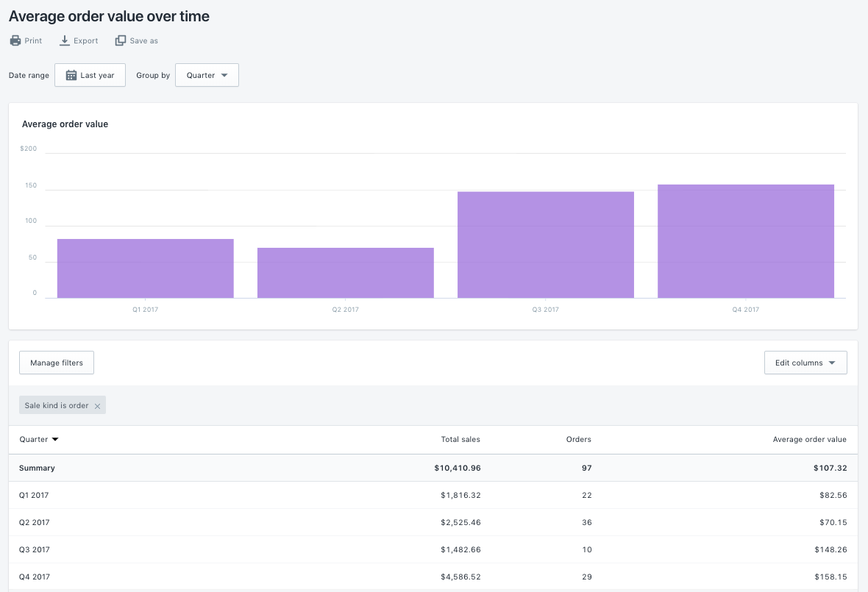
Task: Select the Q2 2017 bar in chart
Action: pyautogui.click(x=346, y=273)
